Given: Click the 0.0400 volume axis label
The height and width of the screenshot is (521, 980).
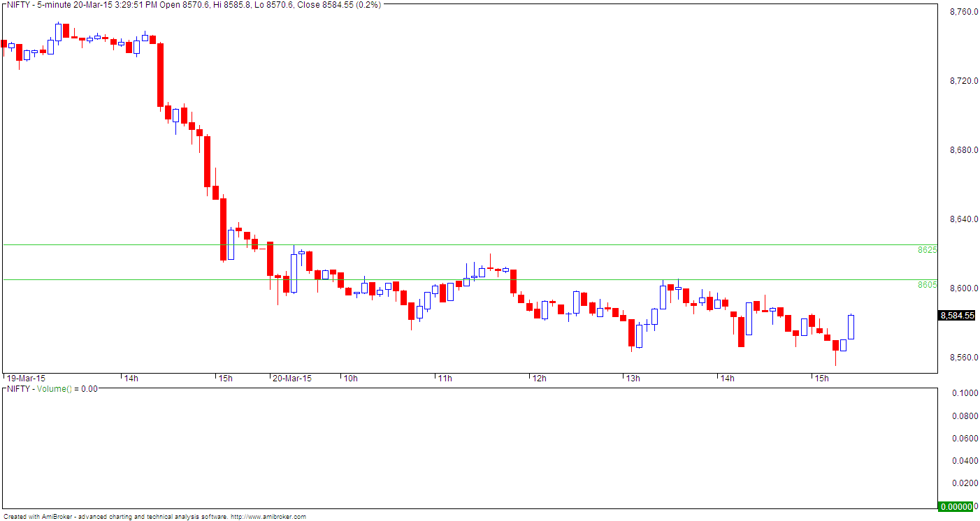Looking at the screenshot, I should 966,461.
